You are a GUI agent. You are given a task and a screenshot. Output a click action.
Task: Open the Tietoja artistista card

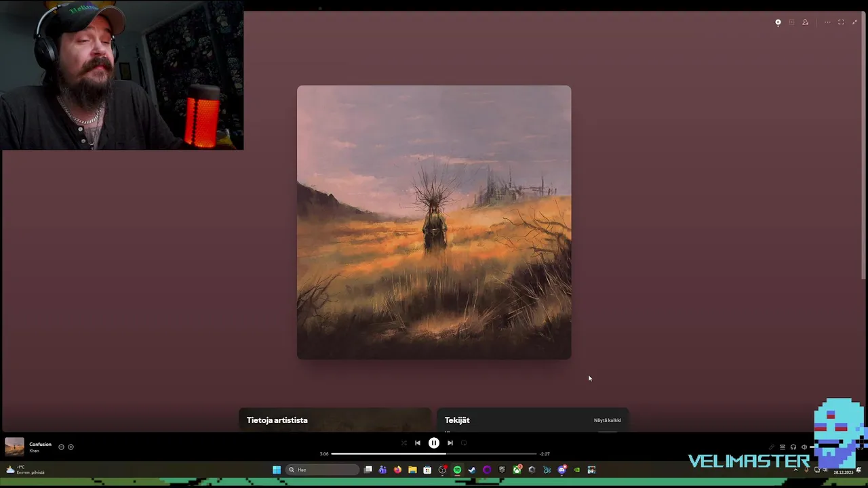point(335,420)
